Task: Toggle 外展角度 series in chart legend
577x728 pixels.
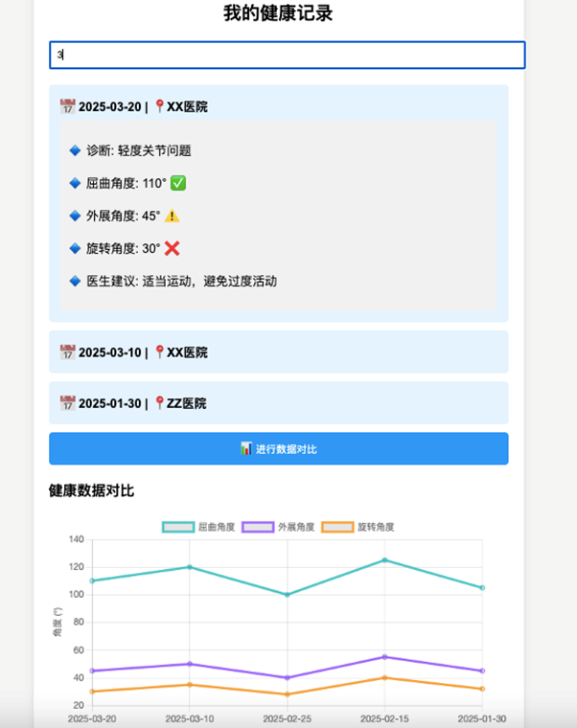Action: point(295,527)
